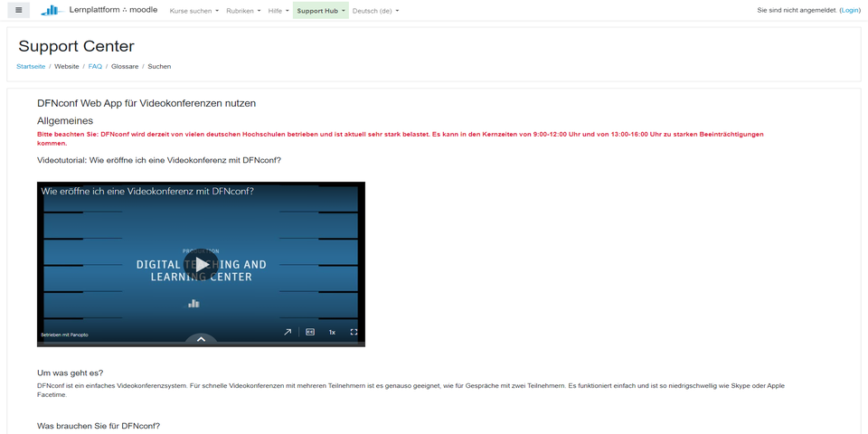Switch the video to fullscreen

tap(354, 332)
